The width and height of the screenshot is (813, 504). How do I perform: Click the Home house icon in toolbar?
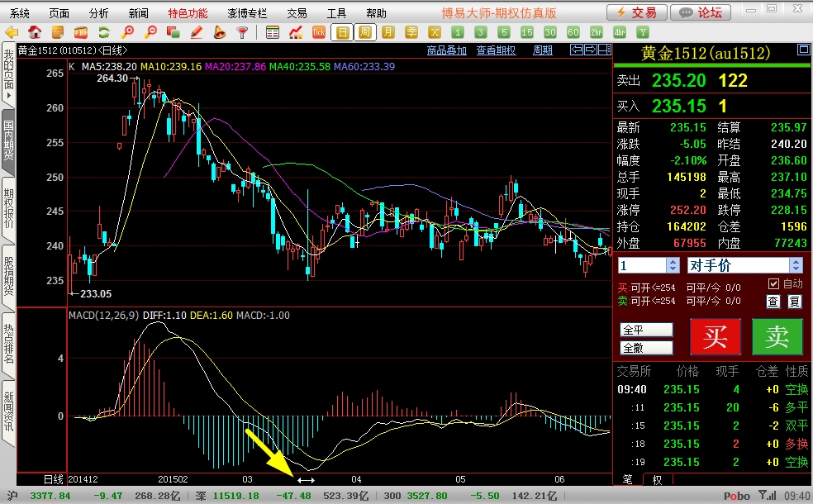35,33
